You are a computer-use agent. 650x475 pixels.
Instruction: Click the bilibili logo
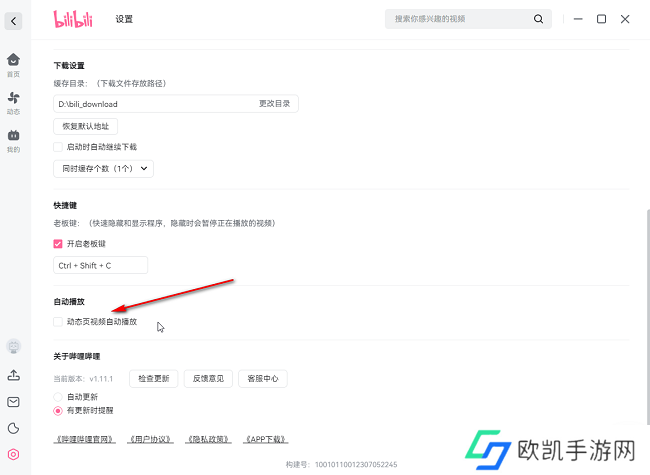pos(73,19)
